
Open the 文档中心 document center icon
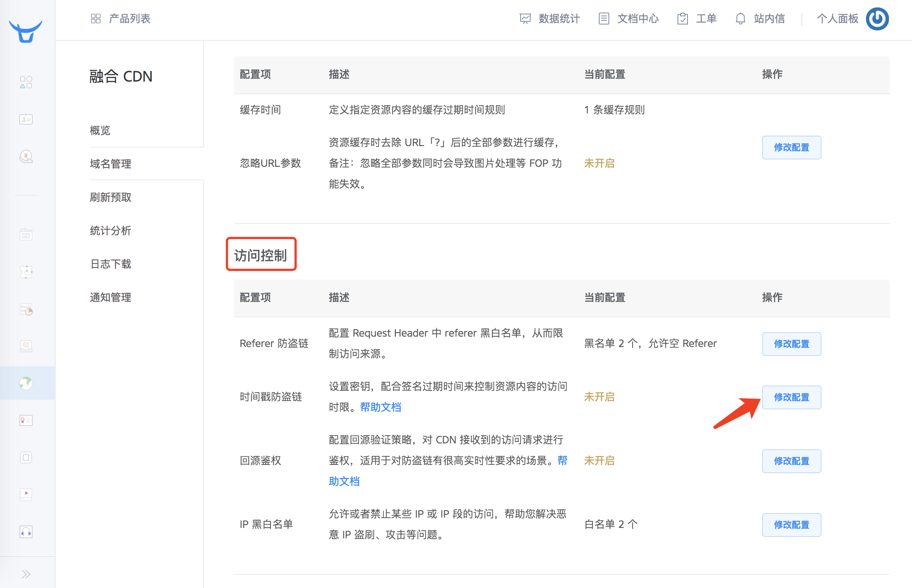604,18
